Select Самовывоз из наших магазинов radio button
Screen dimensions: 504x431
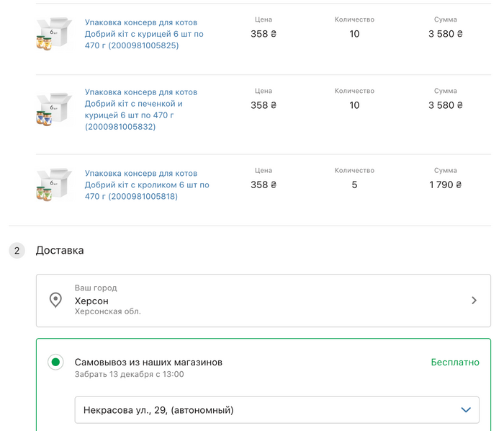point(55,362)
